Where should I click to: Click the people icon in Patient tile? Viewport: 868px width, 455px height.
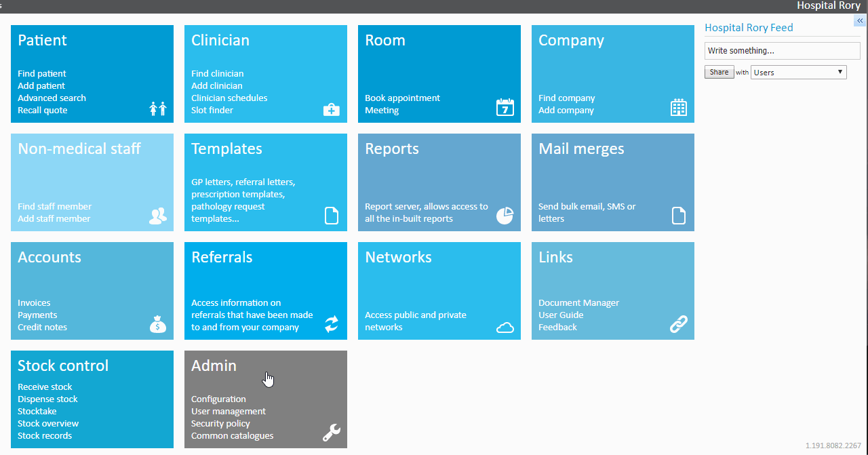coord(157,108)
